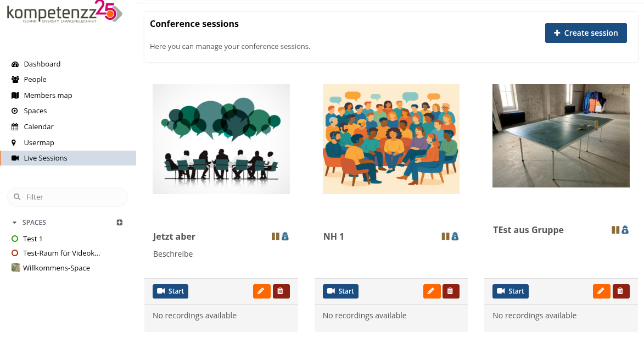The width and height of the screenshot is (644, 348).
Task: Click the ping pong table thumbnail
Action: 561,136
